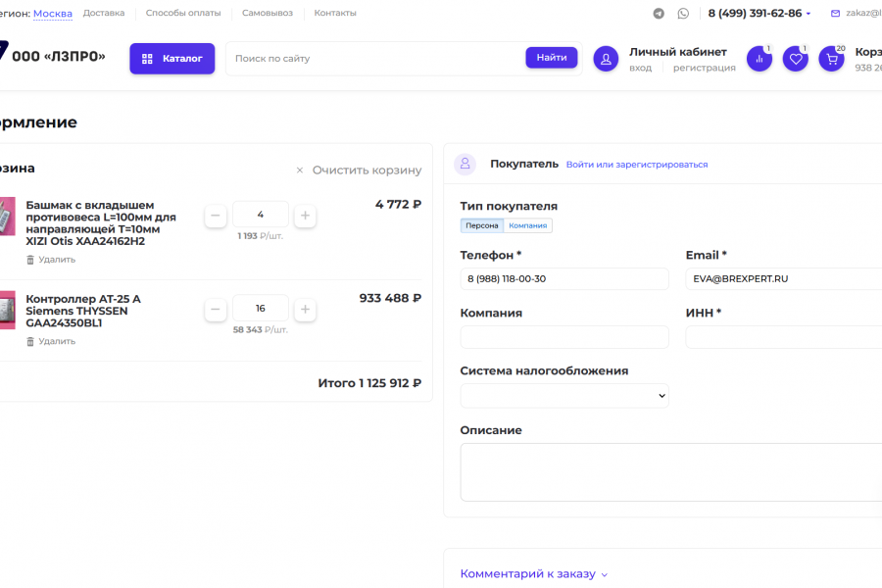The height and width of the screenshot is (588, 882).
Task: Increase quantity of Башмак item
Action: tap(305, 216)
